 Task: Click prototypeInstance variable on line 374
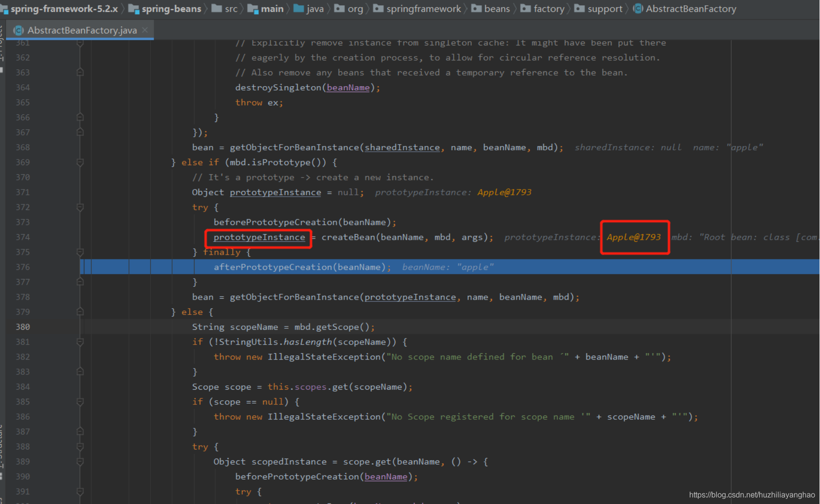(x=259, y=237)
